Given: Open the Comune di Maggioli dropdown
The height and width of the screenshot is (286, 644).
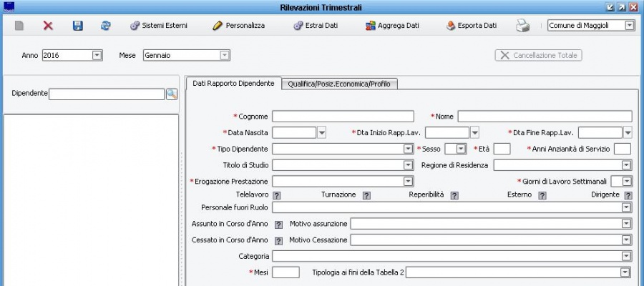Looking at the screenshot, I should pos(630,26).
